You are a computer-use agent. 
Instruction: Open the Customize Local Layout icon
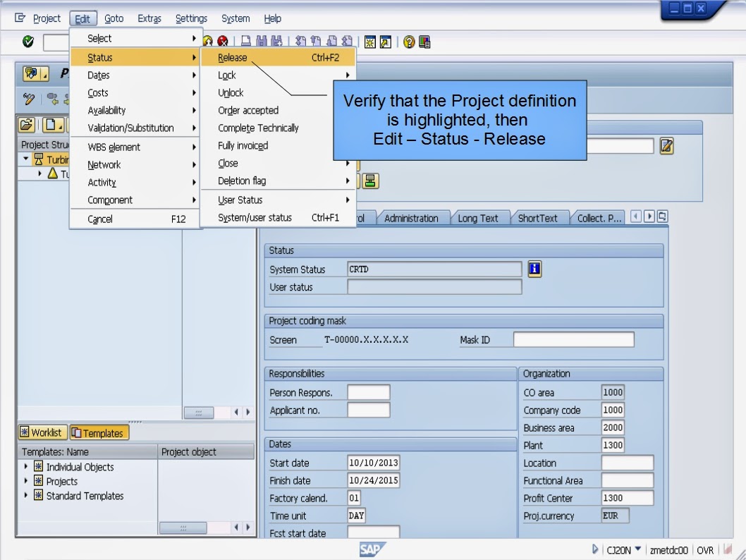pos(424,42)
